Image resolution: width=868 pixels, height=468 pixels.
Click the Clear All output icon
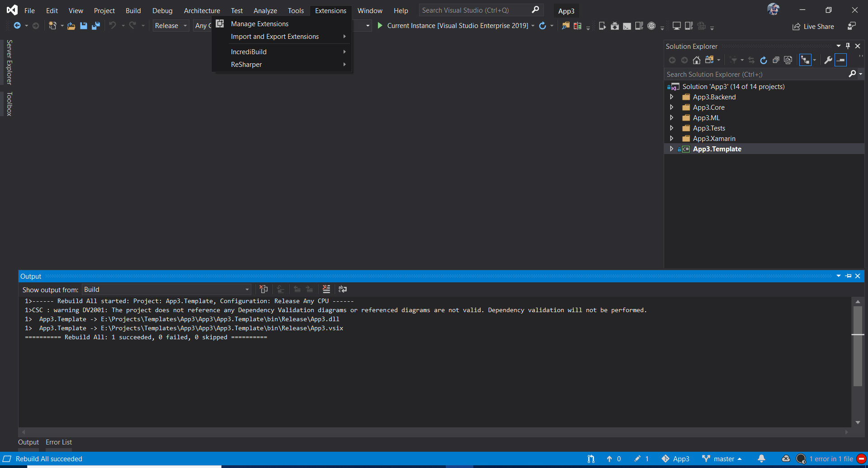pyautogui.click(x=326, y=289)
